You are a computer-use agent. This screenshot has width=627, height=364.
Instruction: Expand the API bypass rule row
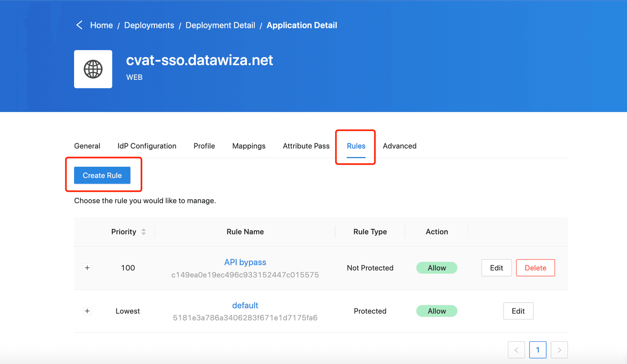[x=87, y=268]
